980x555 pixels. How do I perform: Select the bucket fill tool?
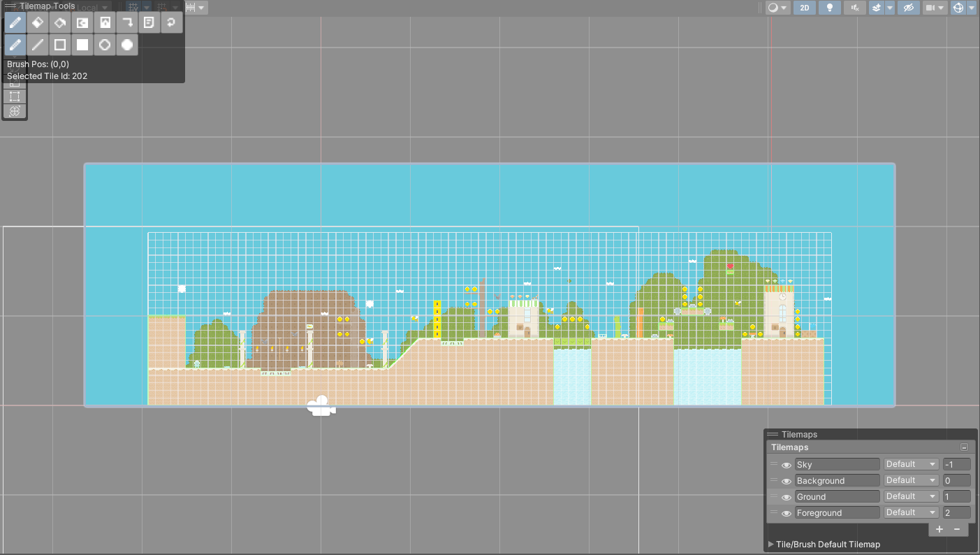coord(60,22)
